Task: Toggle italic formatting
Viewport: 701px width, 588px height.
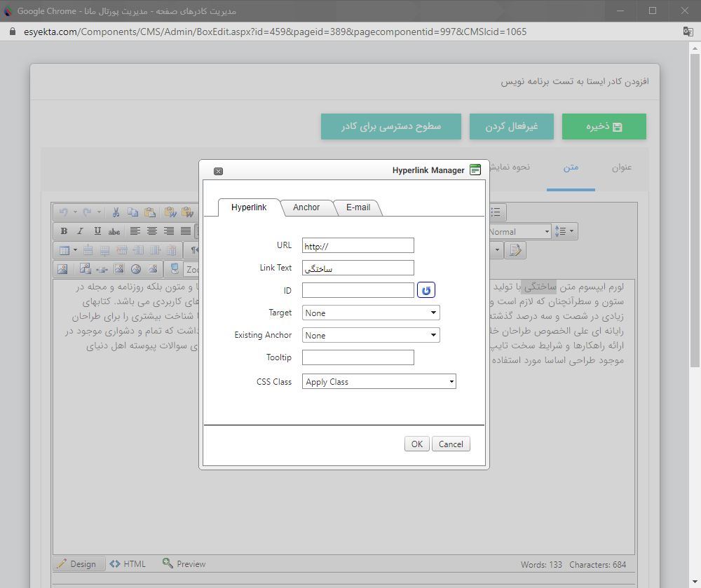Action: click(80, 231)
